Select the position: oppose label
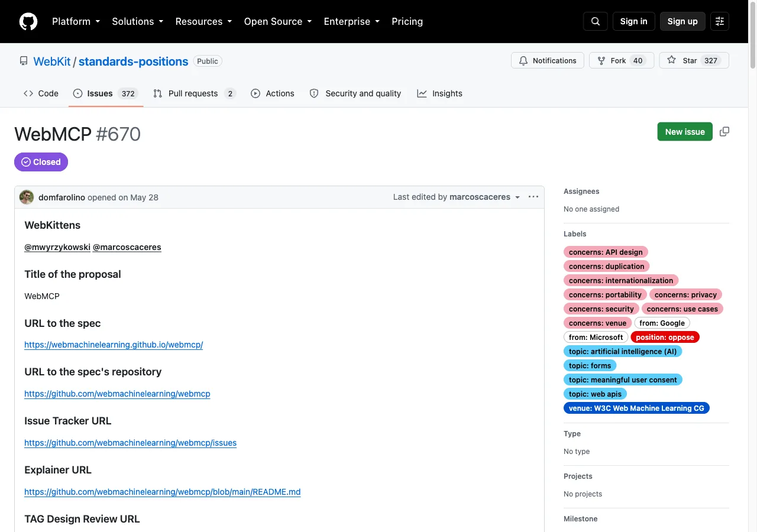Screen dimensions: 757x532 (665, 337)
